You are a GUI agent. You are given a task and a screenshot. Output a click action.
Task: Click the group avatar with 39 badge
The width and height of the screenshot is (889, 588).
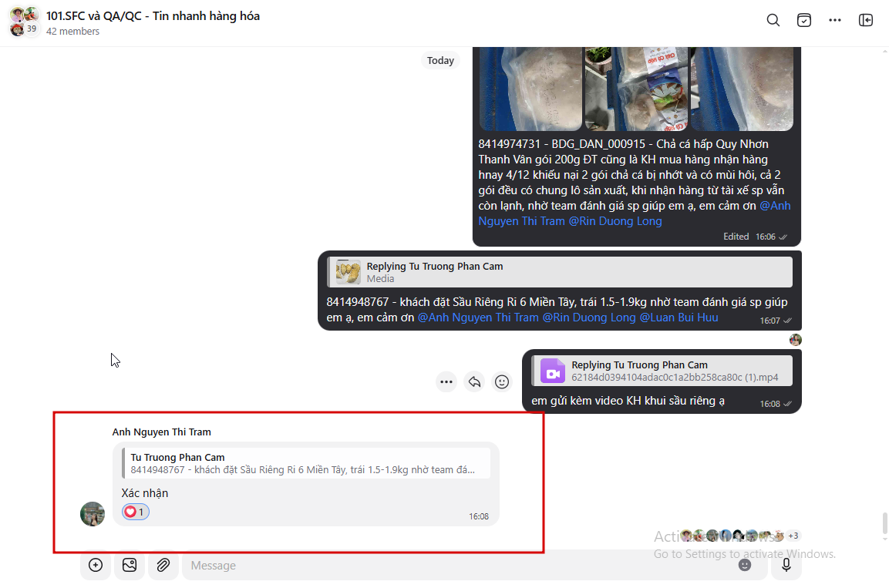coord(25,22)
